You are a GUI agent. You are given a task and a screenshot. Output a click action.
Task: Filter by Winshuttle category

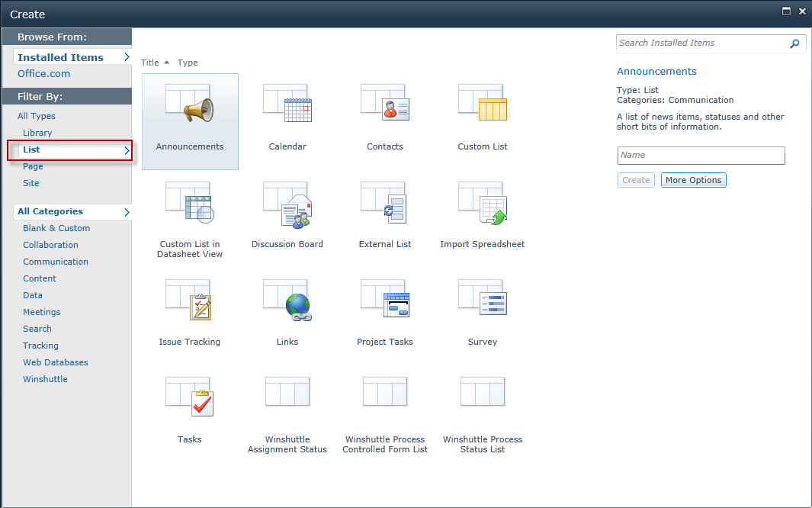(45, 379)
